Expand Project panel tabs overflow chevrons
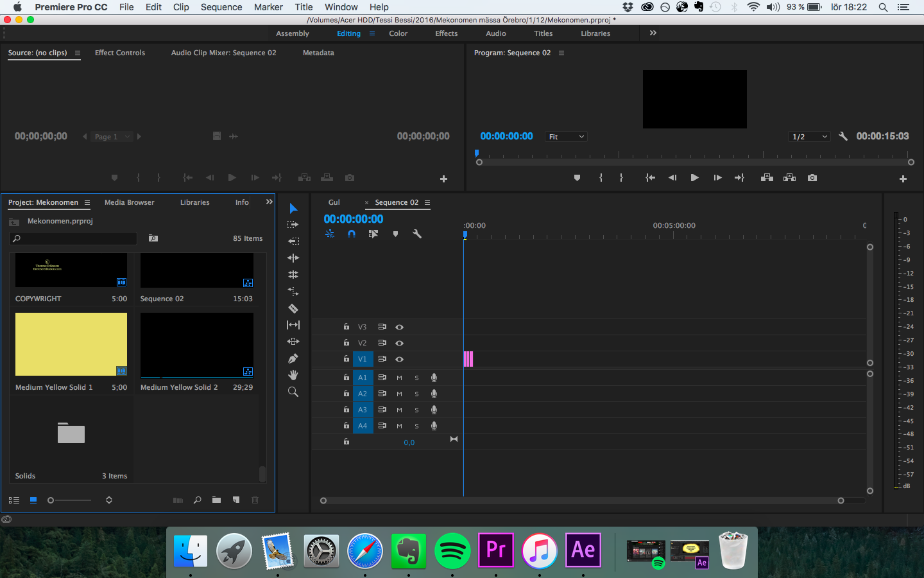Image resolution: width=924 pixels, height=578 pixels. (269, 202)
